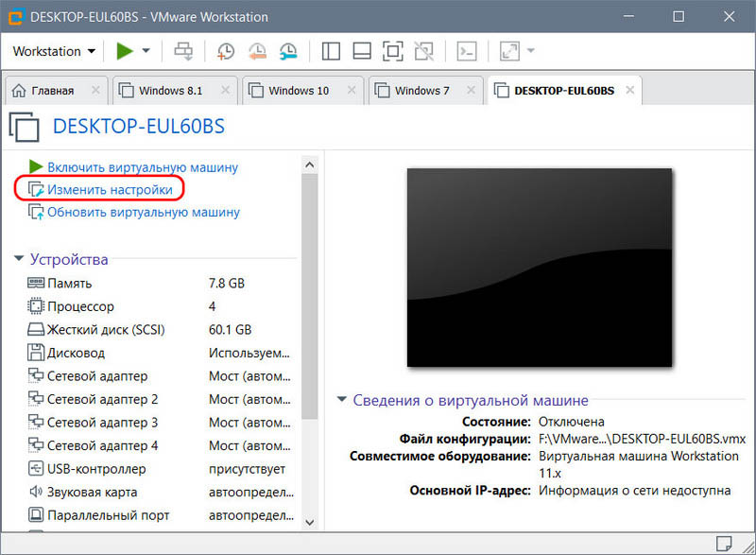This screenshot has width=756, height=555.
Task: Click the stretch guest display icon
Action: 509,51
